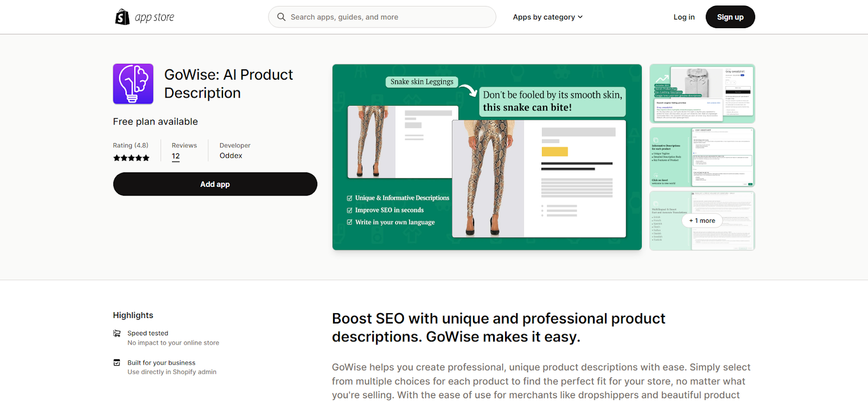Open the Informative Descriptions screenshot thumbnail
Screen dimensions: 868x401
click(702, 157)
